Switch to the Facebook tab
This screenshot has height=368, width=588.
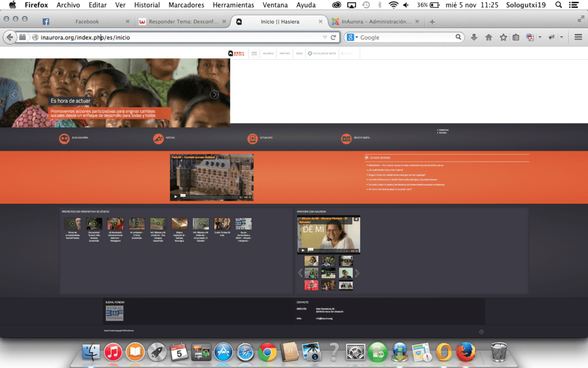coord(86,22)
